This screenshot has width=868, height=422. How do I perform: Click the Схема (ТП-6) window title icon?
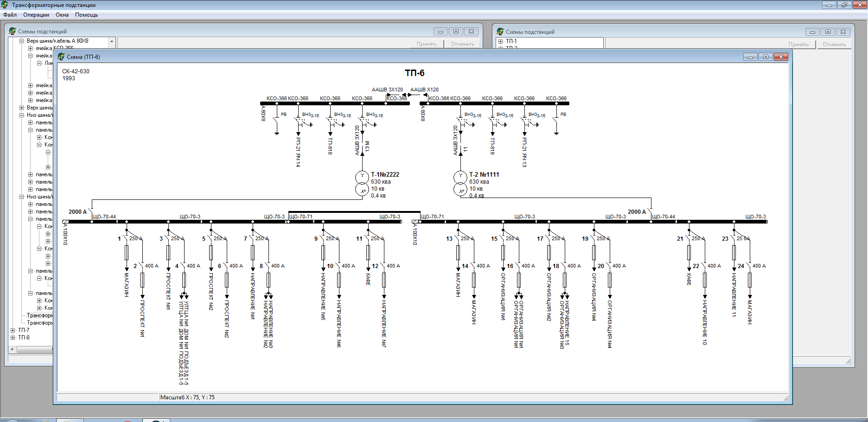click(61, 57)
